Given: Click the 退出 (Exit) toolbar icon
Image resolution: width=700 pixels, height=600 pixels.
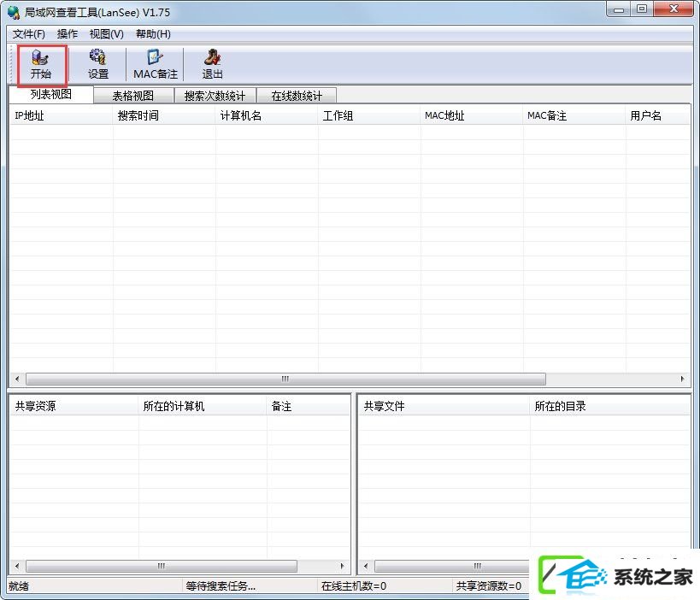Looking at the screenshot, I should pos(212,64).
